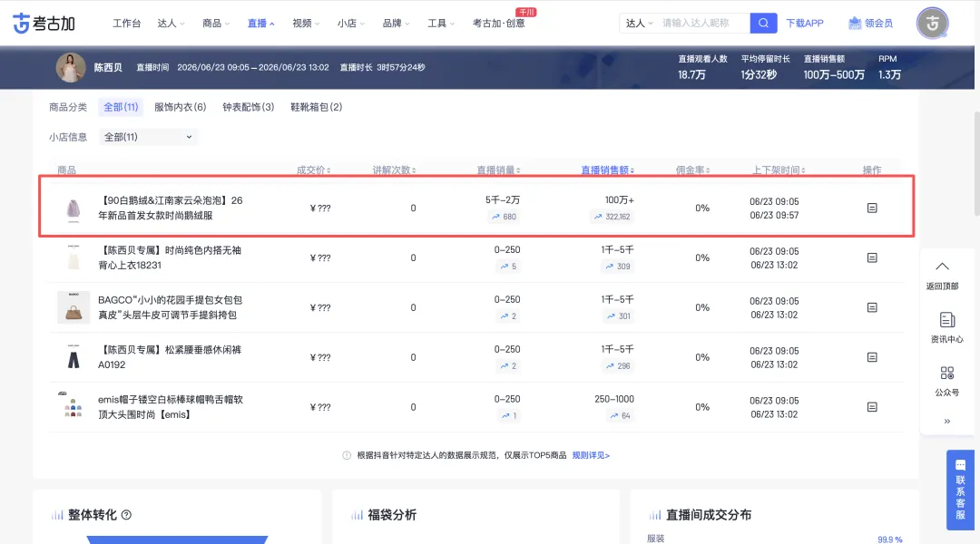Viewport: 980px width, 544px height.
Task: Click the page vertical scrollbar
Action: coord(976,163)
